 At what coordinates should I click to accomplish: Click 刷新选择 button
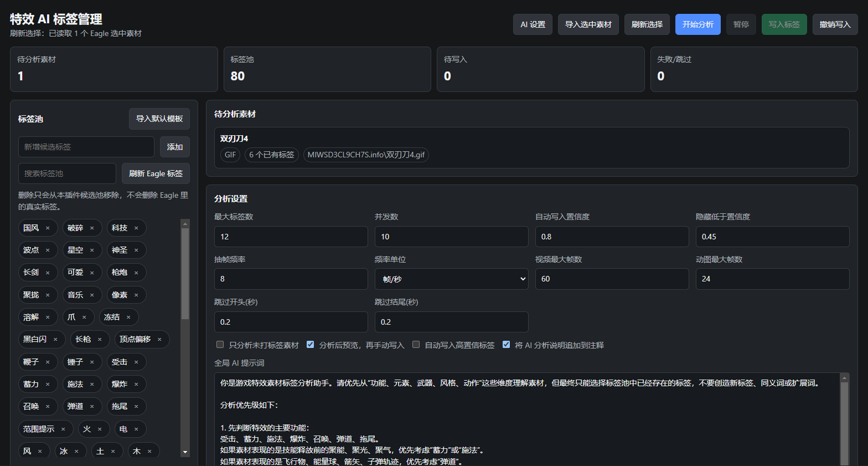point(647,24)
